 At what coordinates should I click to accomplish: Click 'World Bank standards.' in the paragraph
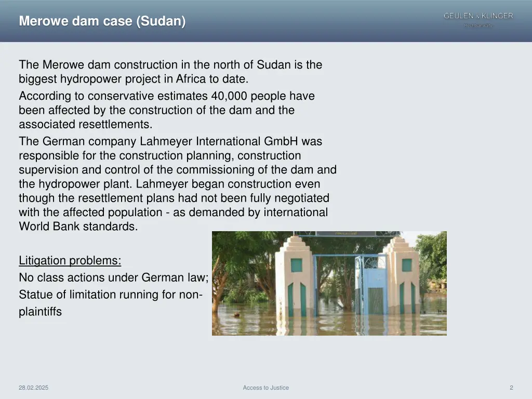pos(78,227)
